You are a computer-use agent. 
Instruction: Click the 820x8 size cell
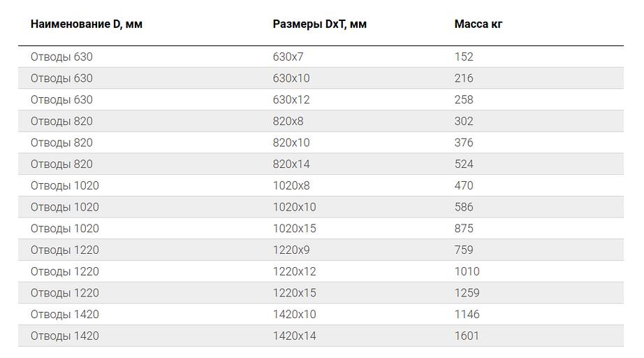click(x=288, y=122)
